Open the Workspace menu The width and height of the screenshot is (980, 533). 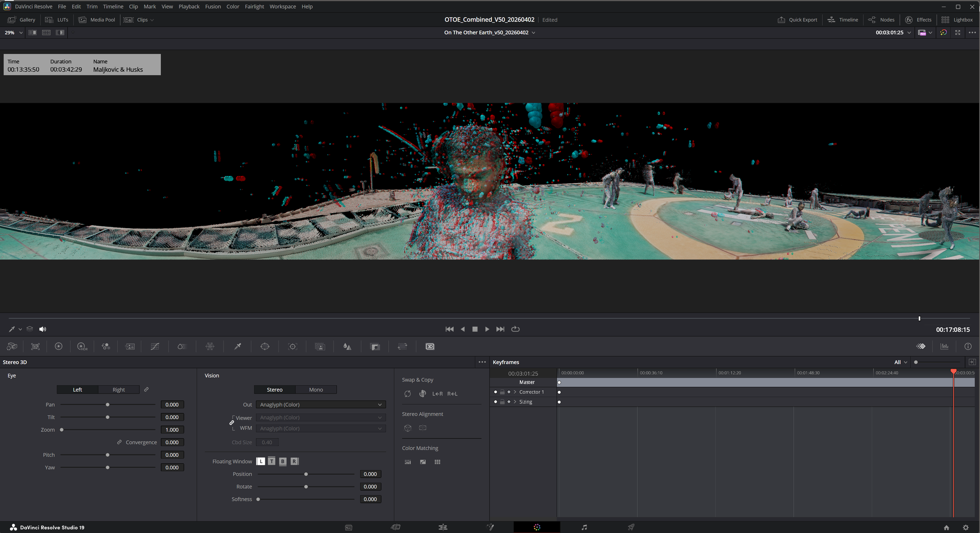click(x=282, y=6)
